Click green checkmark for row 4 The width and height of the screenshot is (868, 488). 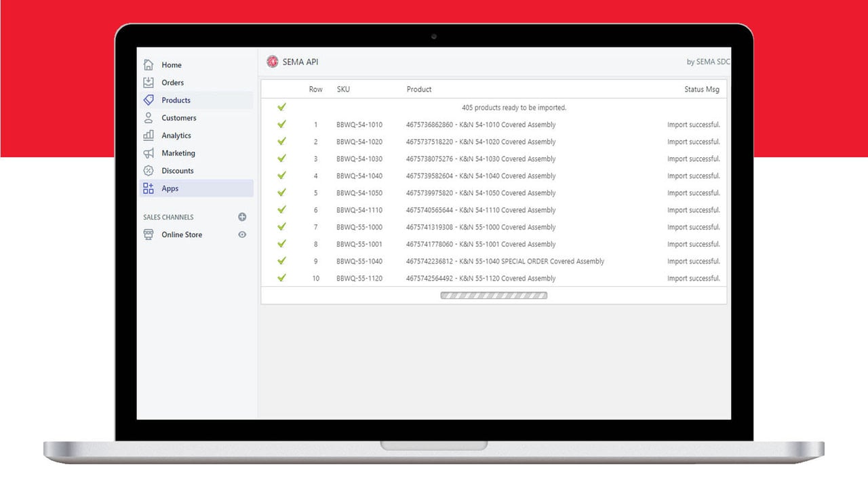(x=281, y=175)
